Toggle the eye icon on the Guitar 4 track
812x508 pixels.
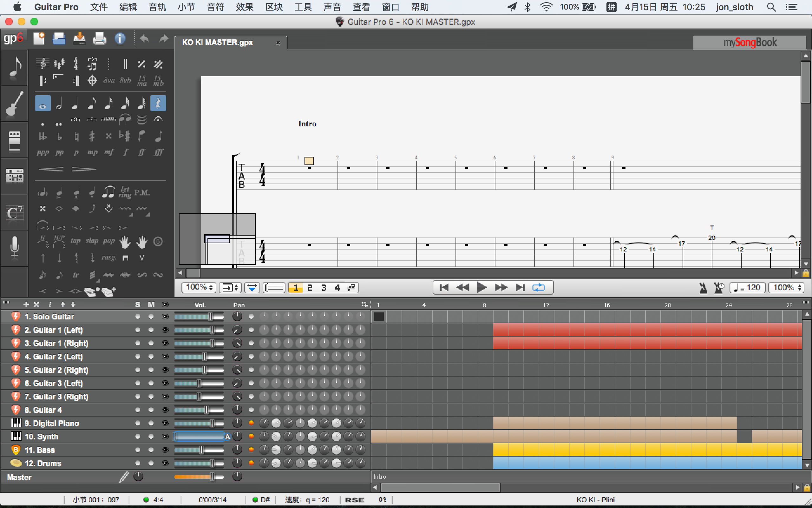(165, 410)
